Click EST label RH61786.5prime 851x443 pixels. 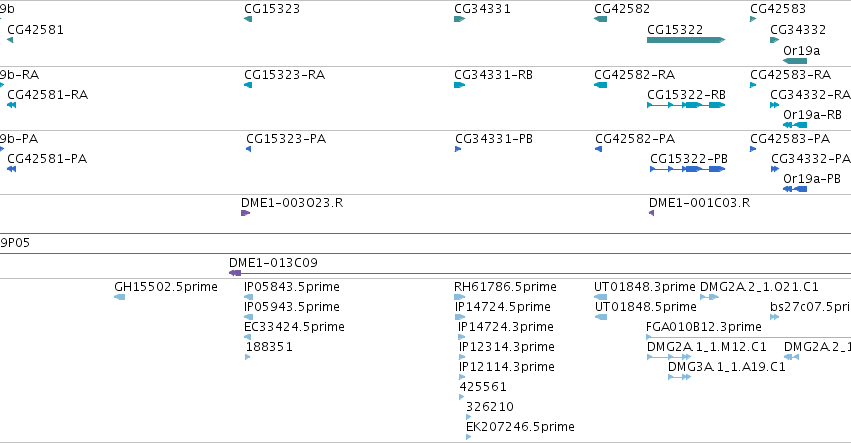pyautogui.click(x=505, y=287)
